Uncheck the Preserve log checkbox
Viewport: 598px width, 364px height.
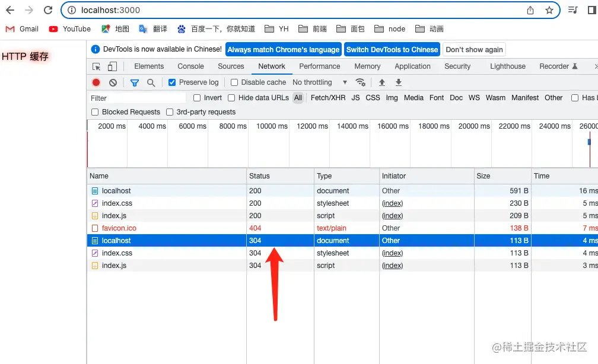[x=172, y=82]
